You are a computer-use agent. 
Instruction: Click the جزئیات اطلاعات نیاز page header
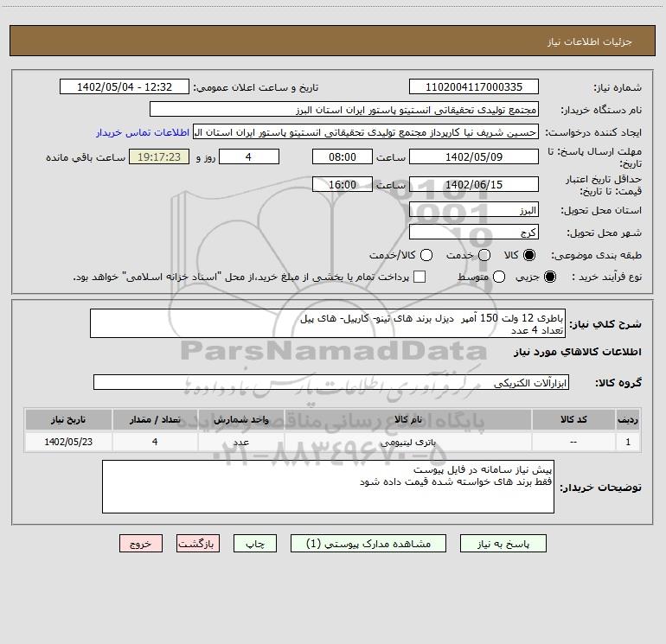coord(590,41)
